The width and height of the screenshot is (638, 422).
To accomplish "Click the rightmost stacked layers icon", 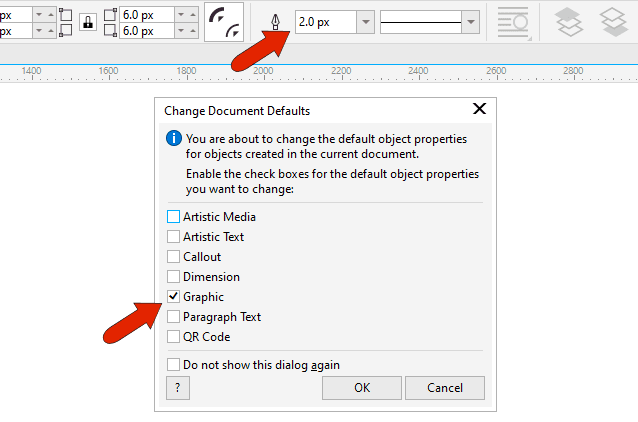I will (x=613, y=21).
